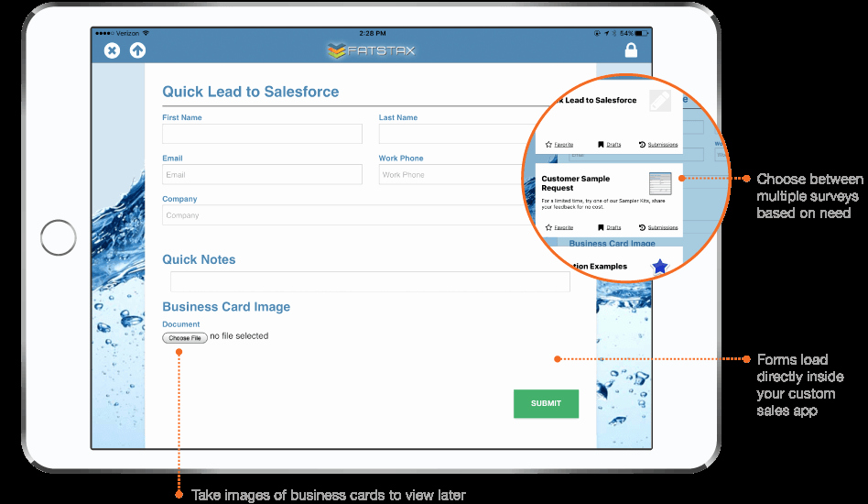The image size is (868, 504).
Task: Tap the battery indicator in status bar
Action: coord(641,33)
